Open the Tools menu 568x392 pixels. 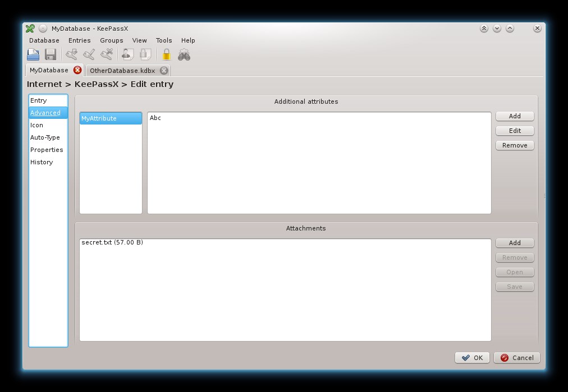pos(164,40)
